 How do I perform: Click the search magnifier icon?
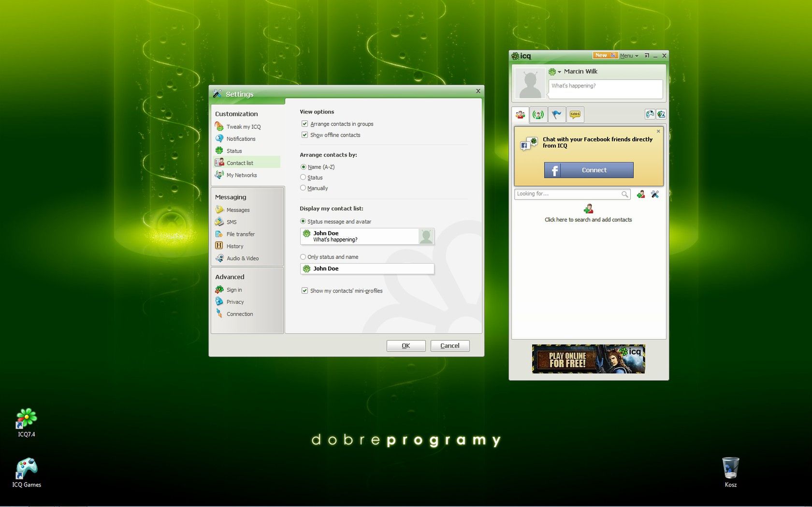(x=625, y=194)
